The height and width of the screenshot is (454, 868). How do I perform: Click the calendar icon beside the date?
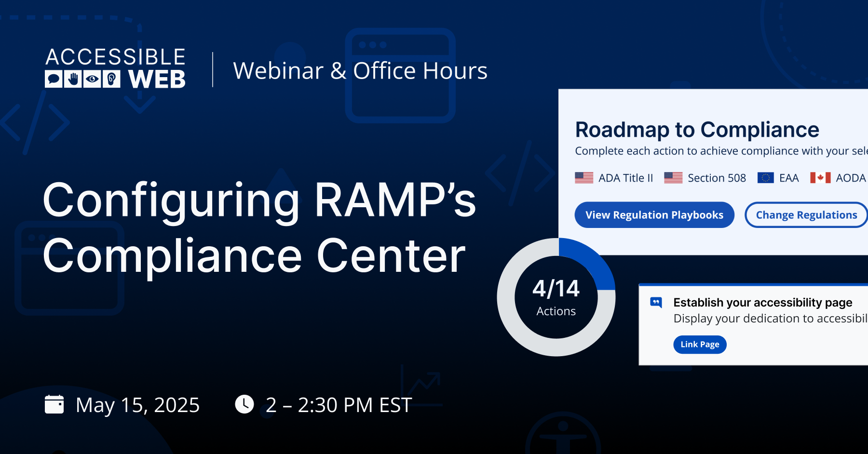(54, 404)
